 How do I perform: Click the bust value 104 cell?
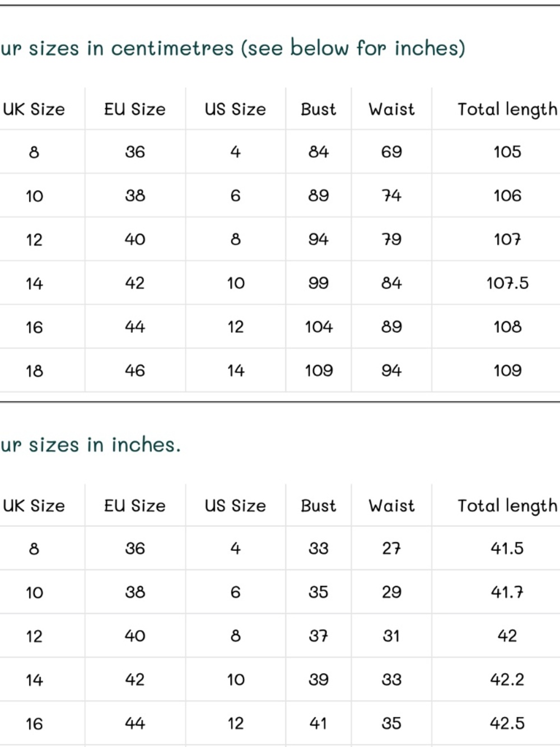pyautogui.click(x=319, y=327)
